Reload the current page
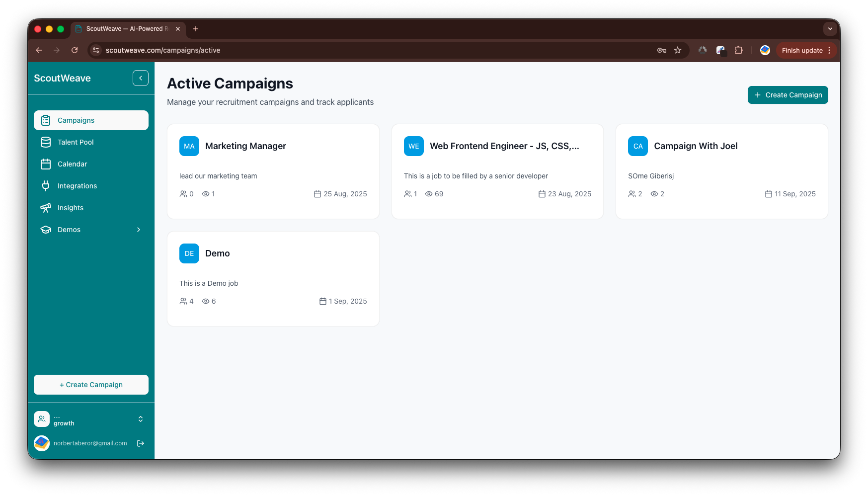The width and height of the screenshot is (868, 496). coord(75,50)
